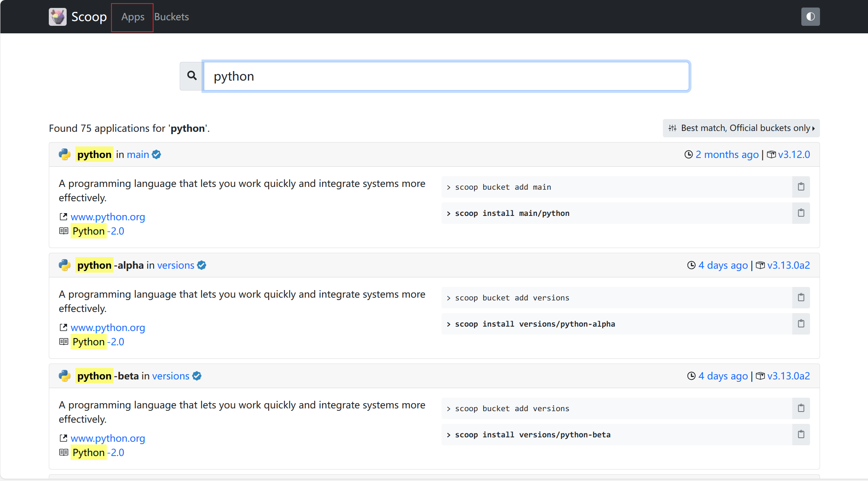Toggle dark/light theme button
Image resolution: width=868 pixels, height=481 pixels.
point(810,17)
